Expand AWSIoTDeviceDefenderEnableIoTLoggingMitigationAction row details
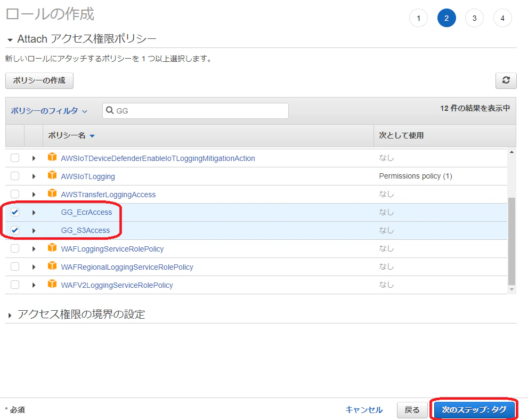The width and height of the screenshot is (528, 420). [x=34, y=158]
